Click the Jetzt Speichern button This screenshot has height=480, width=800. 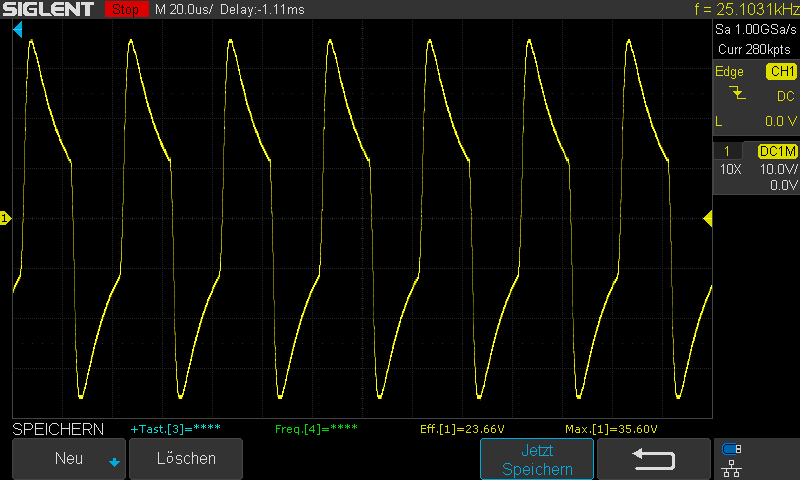[537, 459]
